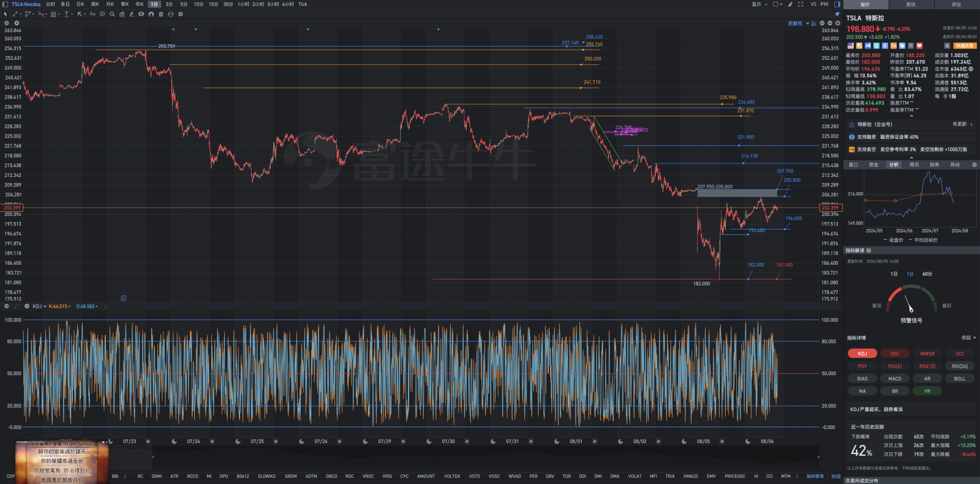Select the Tick timeframe
Viewport: 980px width, 484px height.
[x=303, y=4]
